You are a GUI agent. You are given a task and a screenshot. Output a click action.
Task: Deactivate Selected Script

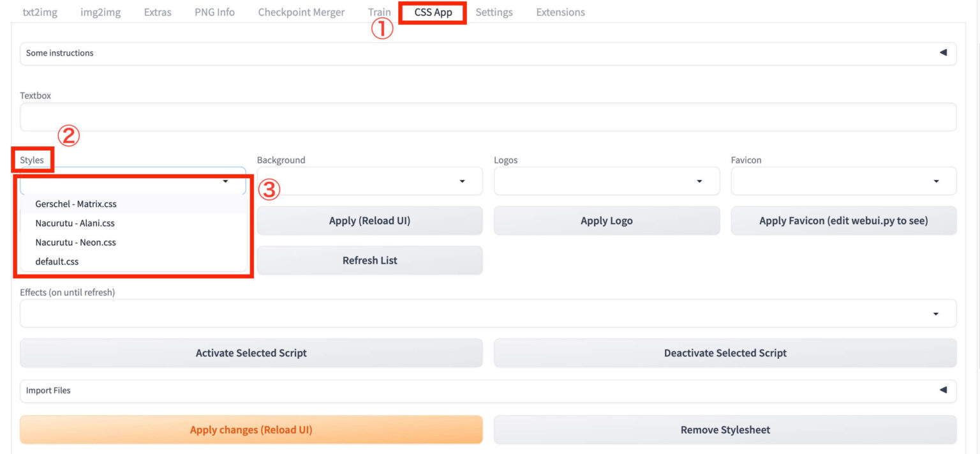click(x=725, y=352)
